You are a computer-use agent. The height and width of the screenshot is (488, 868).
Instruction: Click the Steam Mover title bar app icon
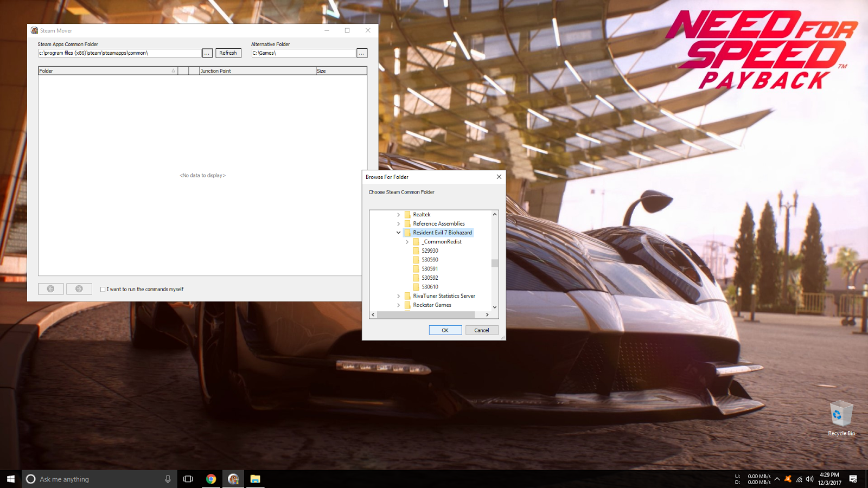(35, 30)
